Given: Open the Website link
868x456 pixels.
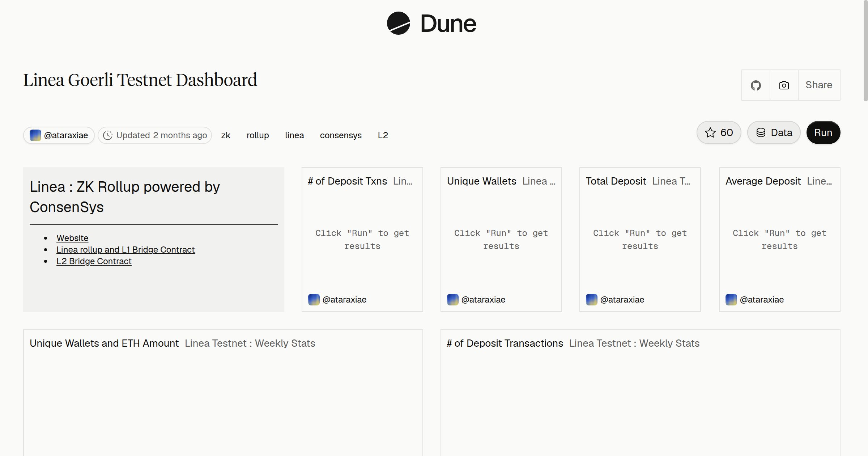Looking at the screenshot, I should [x=72, y=238].
